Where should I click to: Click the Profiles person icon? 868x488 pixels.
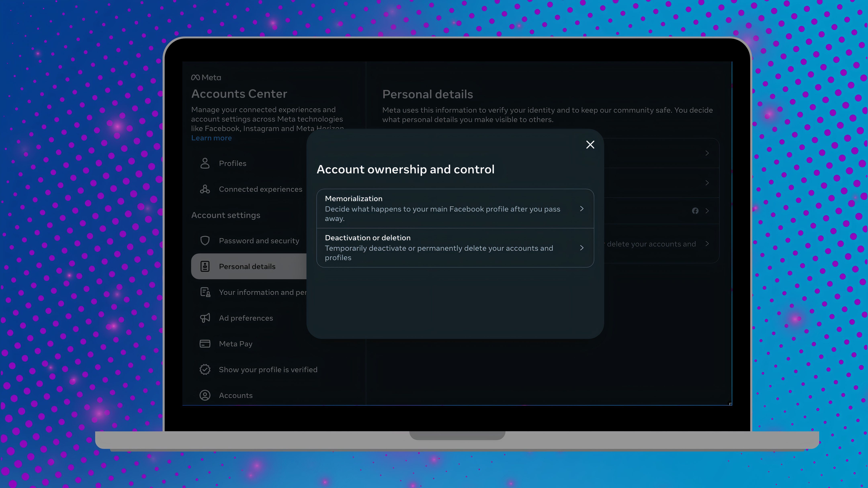[205, 163]
